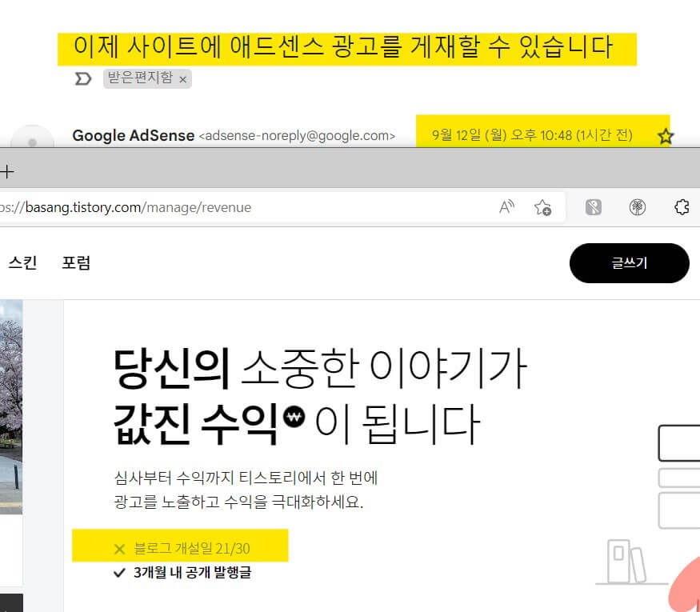Image resolution: width=700 pixels, height=612 pixels.
Task: Click the won currency icon beside 수익
Action: pyautogui.click(x=294, y=417)
